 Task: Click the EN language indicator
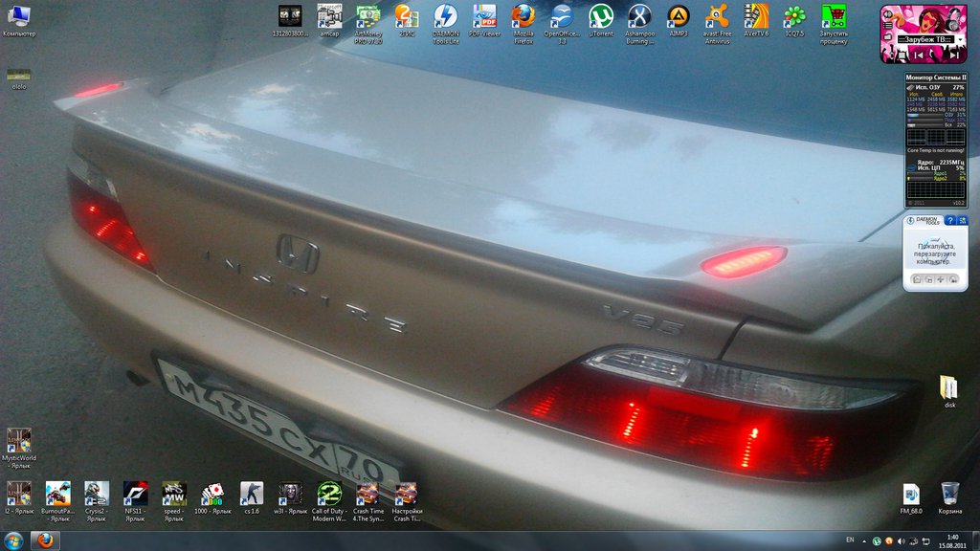pos(850,540)
